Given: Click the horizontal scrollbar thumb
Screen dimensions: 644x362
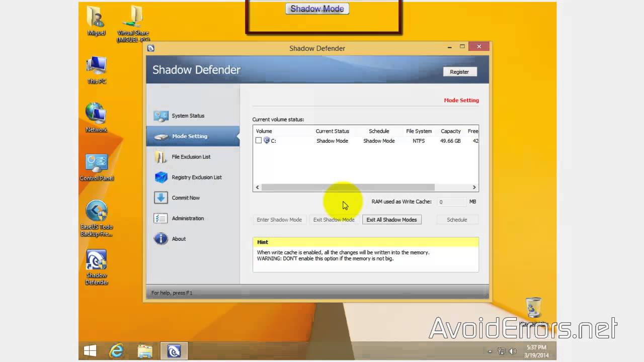Looking at the screenshot, I should pos(348,187).
